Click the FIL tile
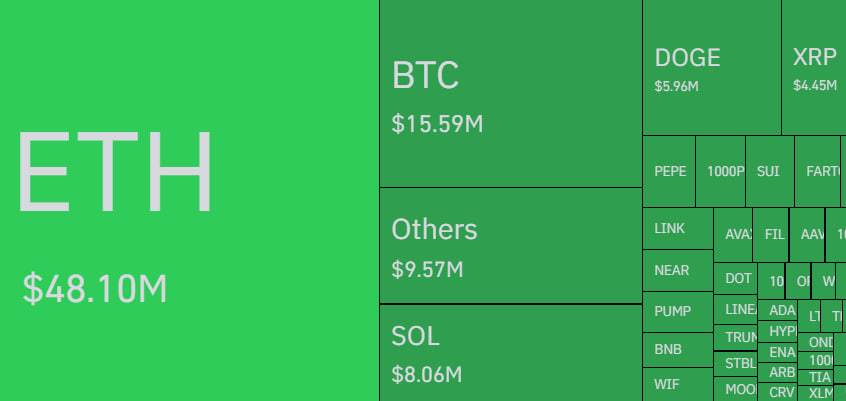The image size is (846, 401). 771,235
